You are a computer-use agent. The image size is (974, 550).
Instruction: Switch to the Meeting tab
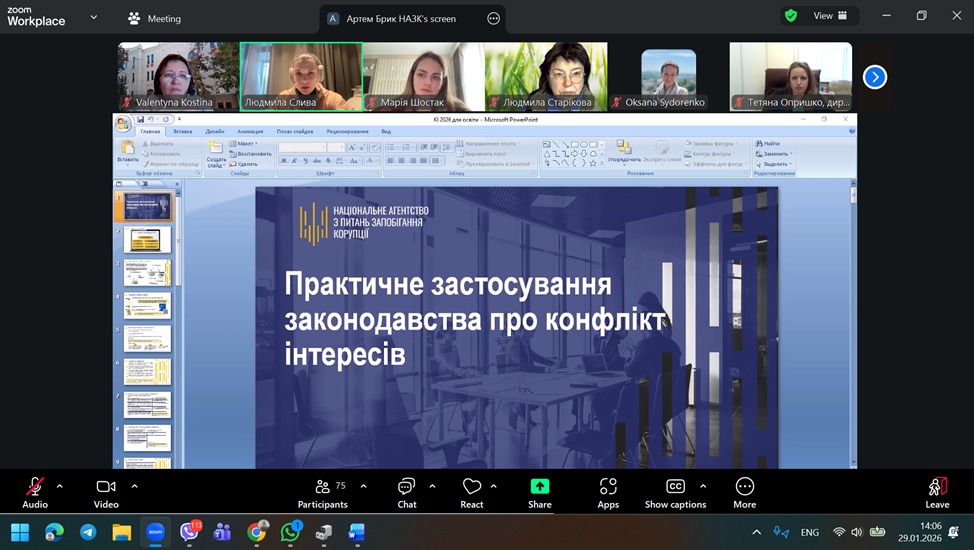click(155, 18)
